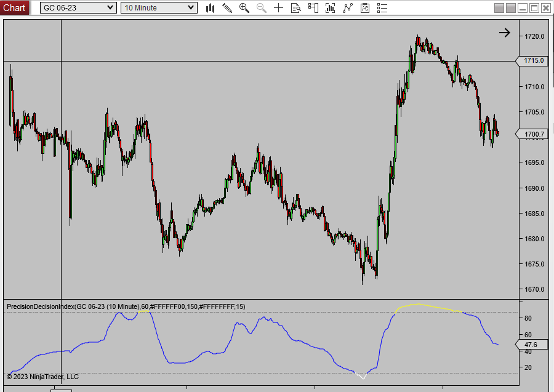Select the red Chart tab
Image resolution: width=554 pixels, height=392 pixels.
coord(14,7)
